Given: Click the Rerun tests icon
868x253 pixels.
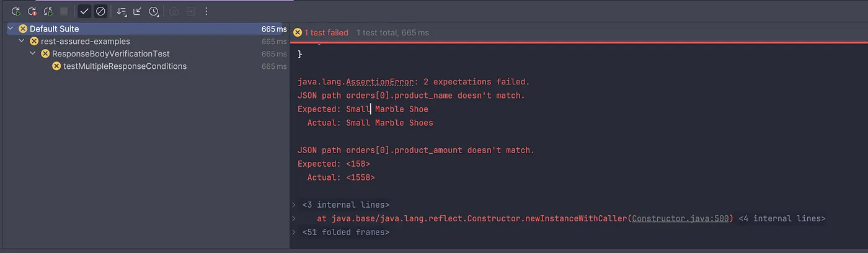Looking at the screenshot, I should coord(16,11).
